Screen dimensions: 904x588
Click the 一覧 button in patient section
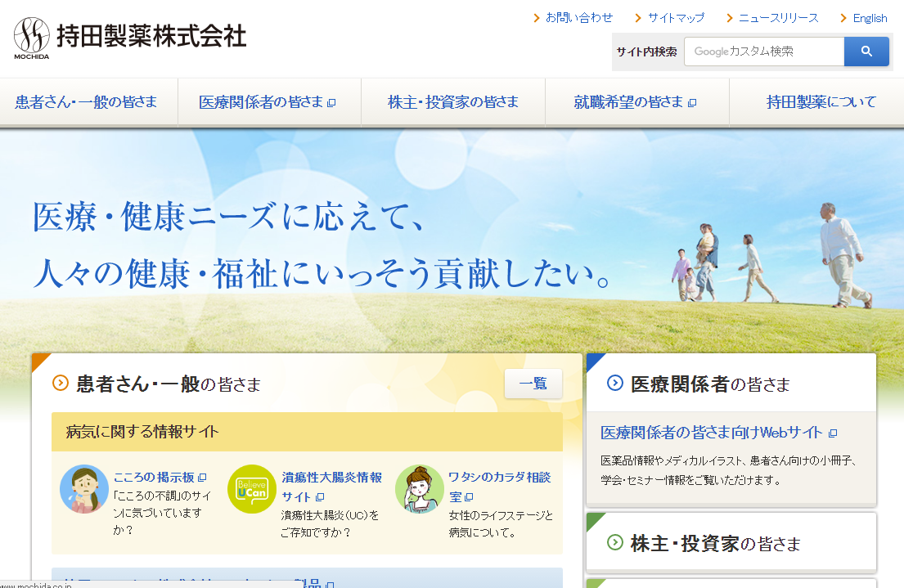click(x=533, y=384)
